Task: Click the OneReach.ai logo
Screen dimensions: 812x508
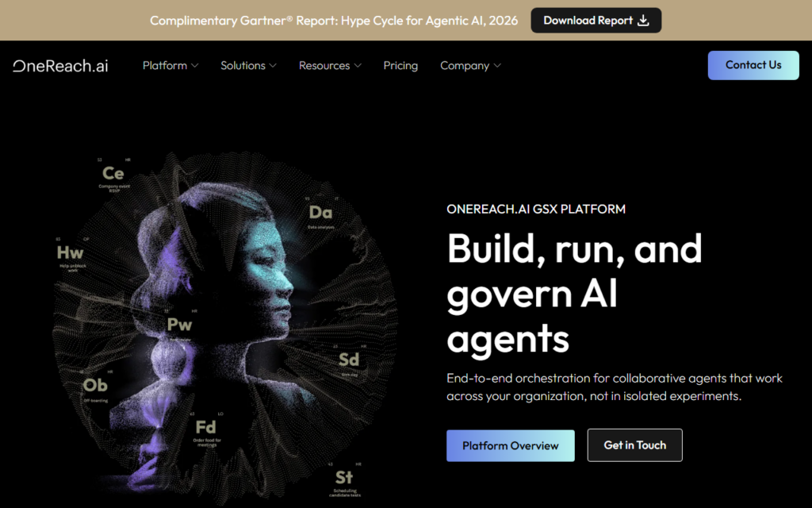Action: (x=60, y=66)
